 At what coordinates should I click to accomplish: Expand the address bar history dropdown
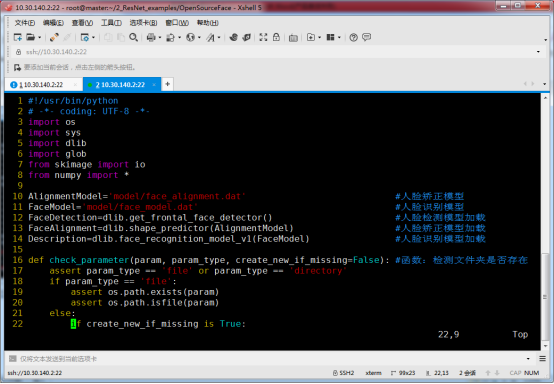(x=538, y=52)
